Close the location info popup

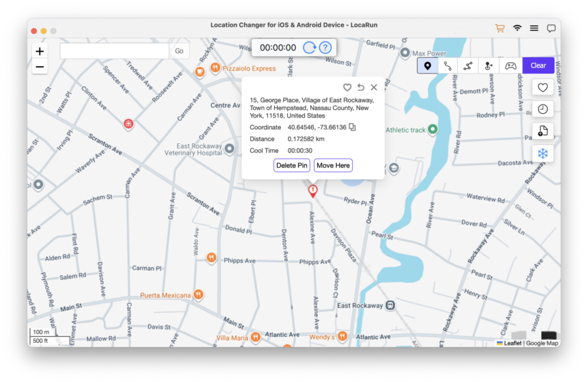374,87
